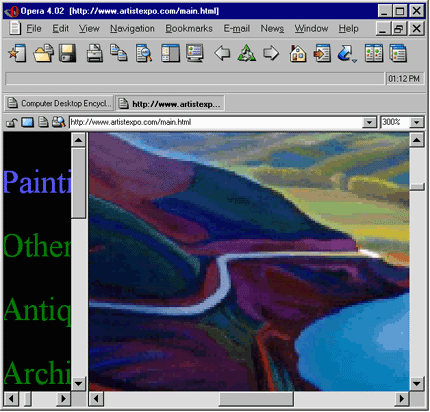The height and width of the screenshot is (412, 430).
Task: Print the page using printer icon
Action: click(95, 53)
